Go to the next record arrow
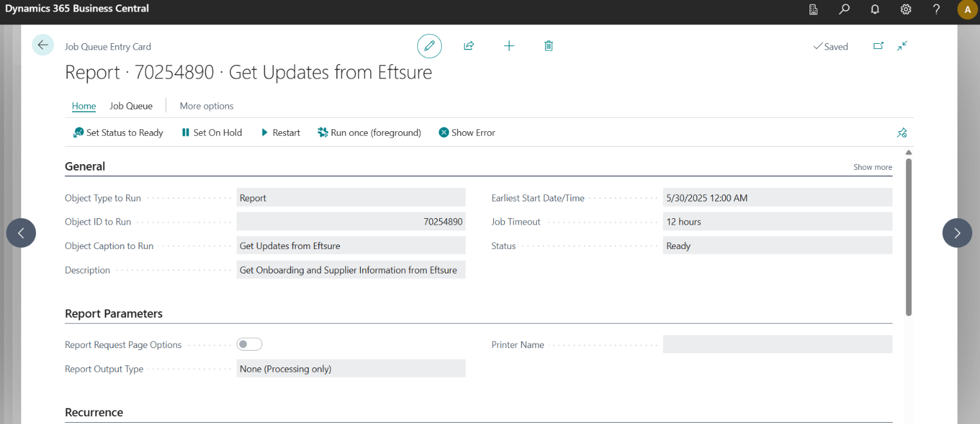980x424 pixels. [x=957, y=233]
